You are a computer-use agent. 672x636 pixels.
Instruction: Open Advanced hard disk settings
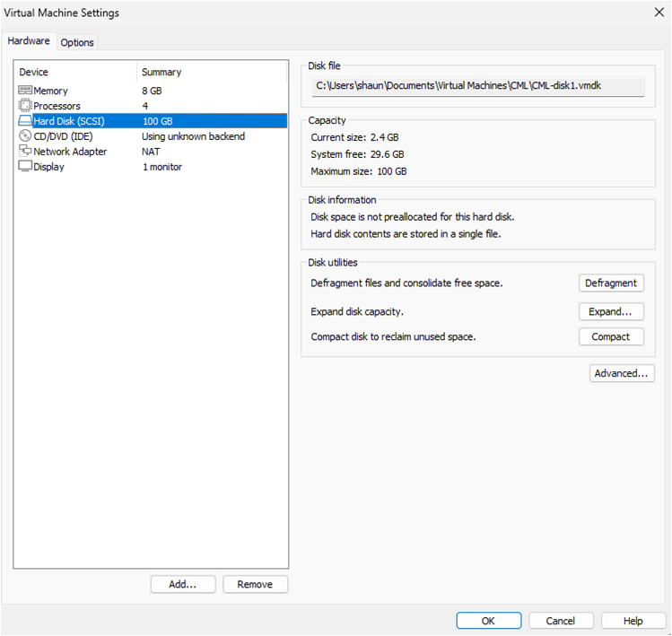click(x=621, y=373)
